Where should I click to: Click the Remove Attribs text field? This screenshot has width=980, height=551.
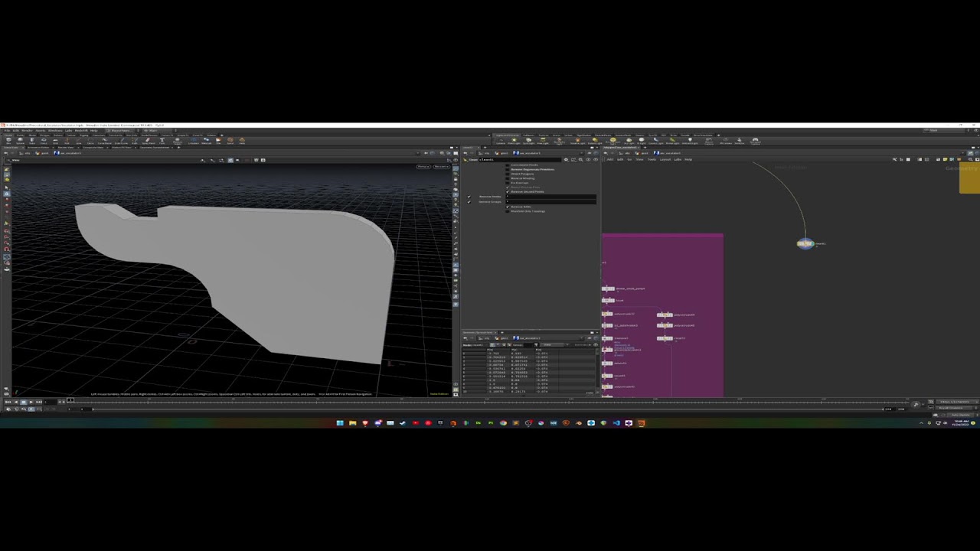(x=550, y=197)
